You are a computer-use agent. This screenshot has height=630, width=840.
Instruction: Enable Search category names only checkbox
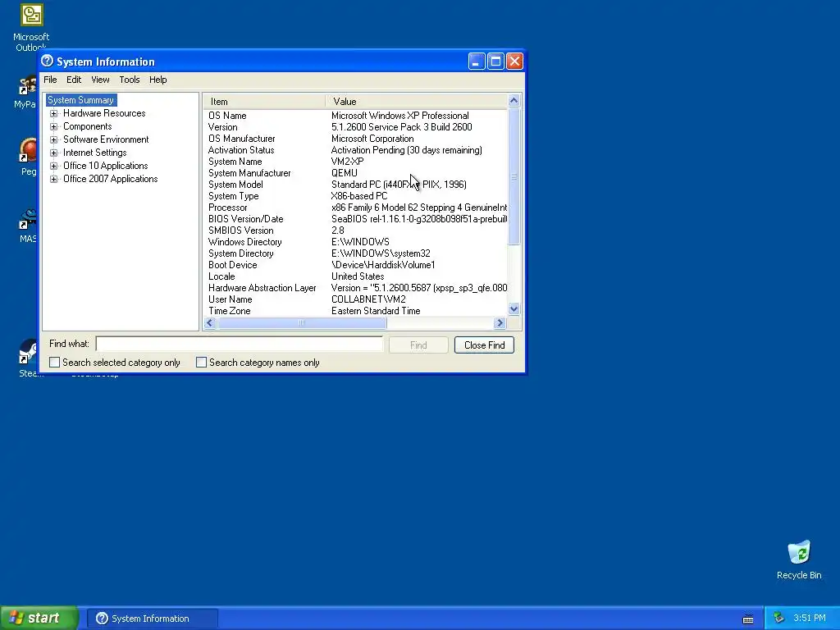coord(202,363)
